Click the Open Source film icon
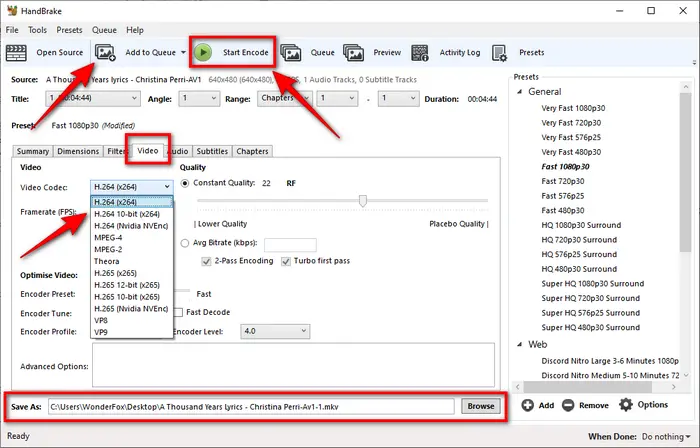This screenshot has height=448, width=700. [18, 52]
